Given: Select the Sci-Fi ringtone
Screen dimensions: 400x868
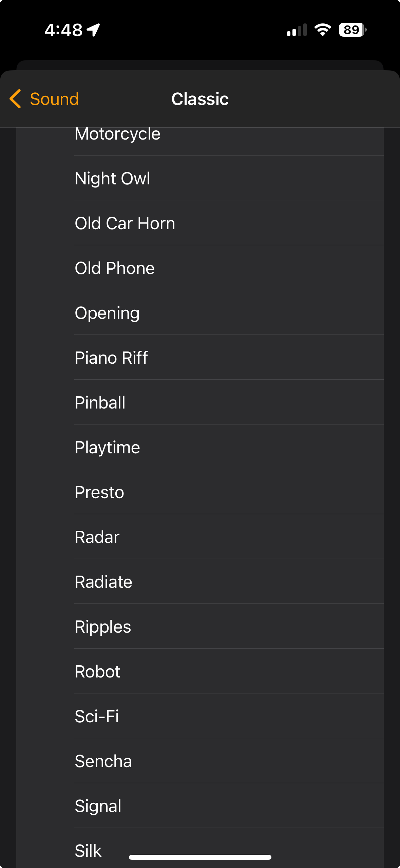Looking at the screenshot, I should (x=97, y=716).
